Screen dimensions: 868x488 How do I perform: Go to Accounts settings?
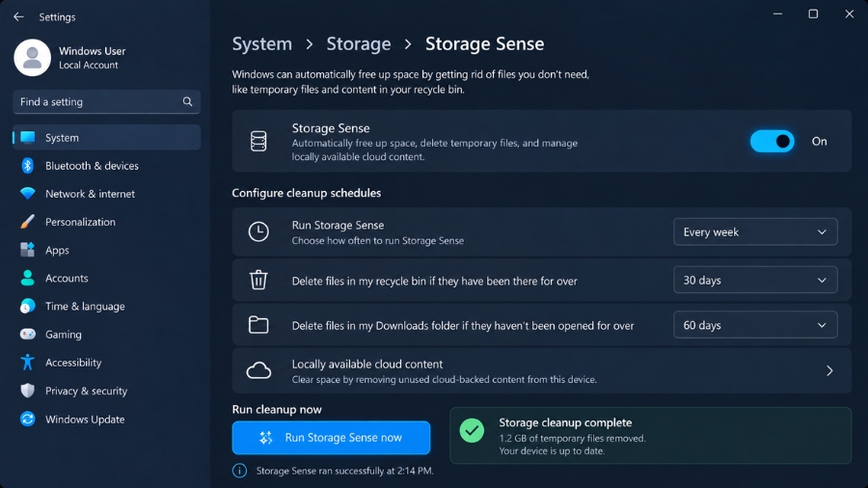[x=107, y=278]
